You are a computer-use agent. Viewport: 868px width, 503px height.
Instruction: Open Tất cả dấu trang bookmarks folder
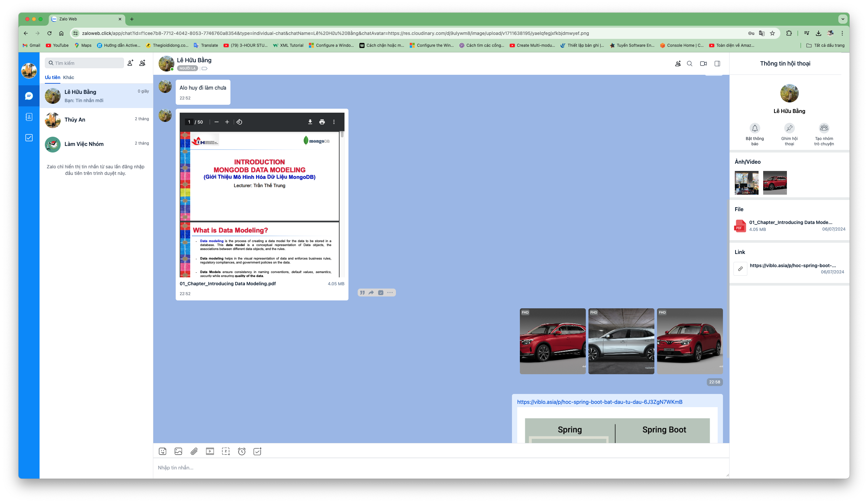[x=825, y=45]
